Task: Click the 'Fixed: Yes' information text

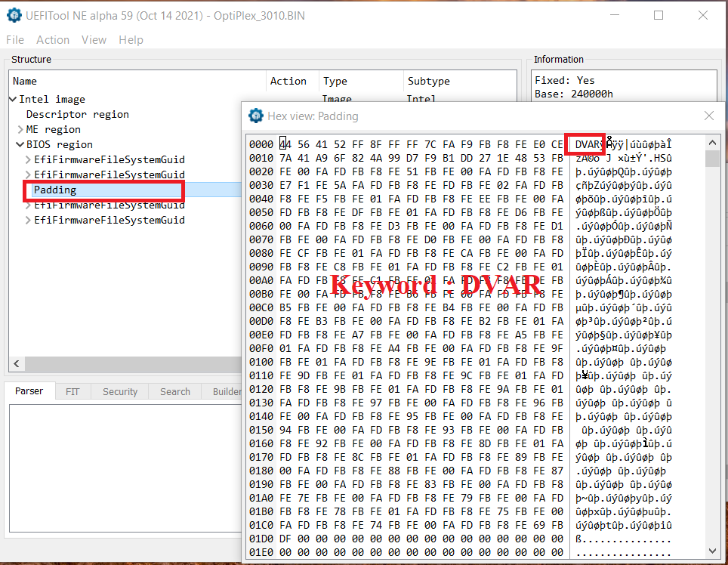Action: pyautogui.click(x=565, y=80)
